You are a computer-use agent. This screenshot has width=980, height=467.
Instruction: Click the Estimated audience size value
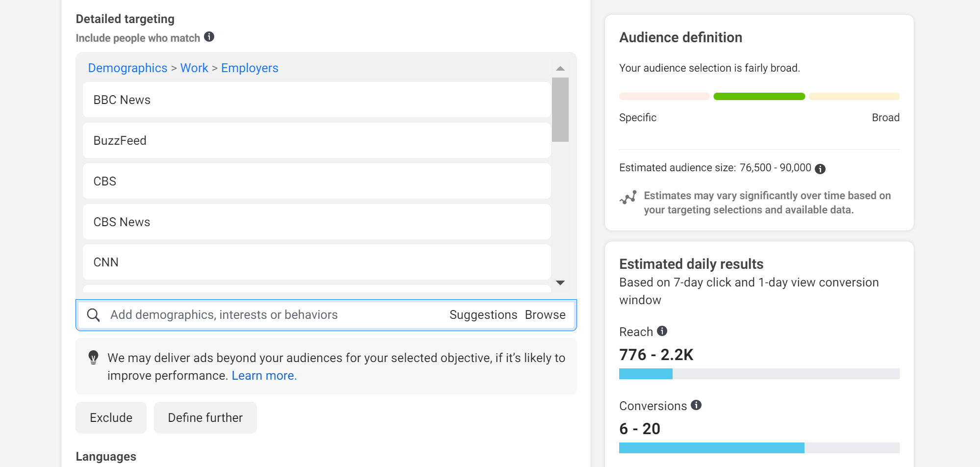tap(776, 168)
